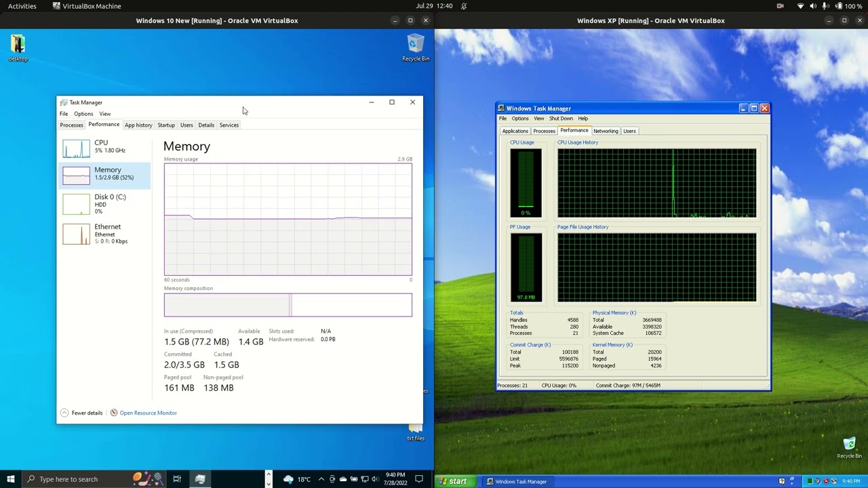Click the Ubuntu Wi-Fi indicator icon
The image size is (868, 488).
pyautogui.click(x=800, y=6)
